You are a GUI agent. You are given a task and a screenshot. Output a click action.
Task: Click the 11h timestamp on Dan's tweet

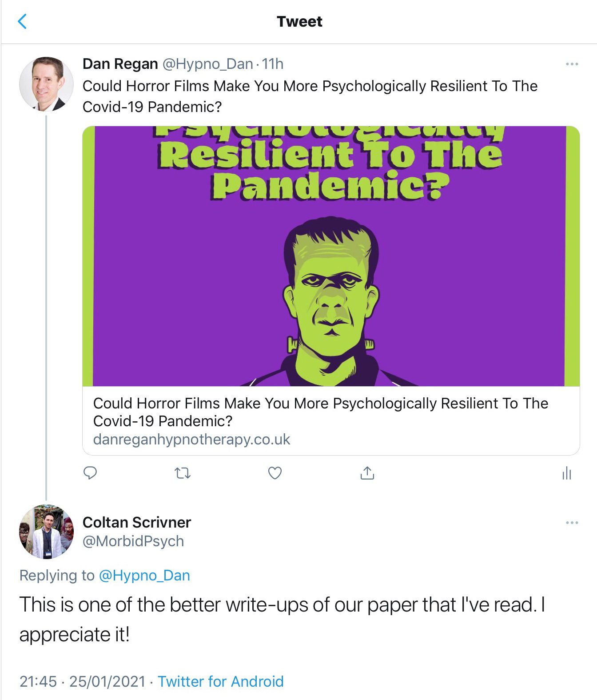[x=273, y=64]
